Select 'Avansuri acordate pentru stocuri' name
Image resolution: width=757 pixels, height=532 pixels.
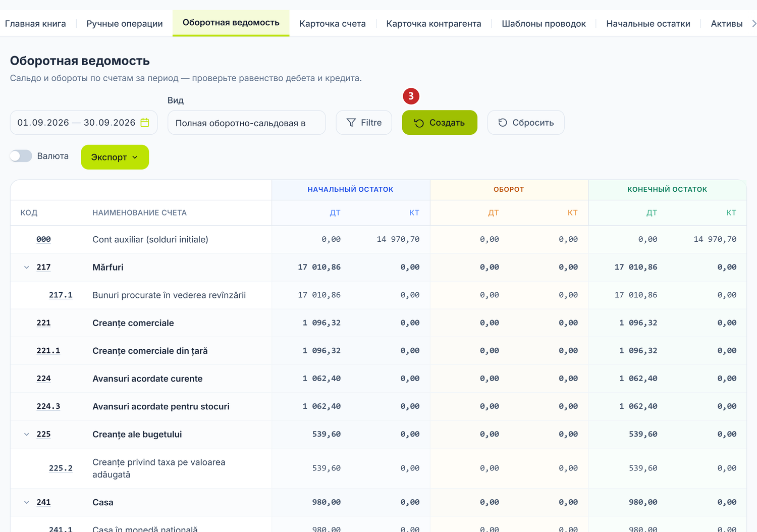pos(161,406)
